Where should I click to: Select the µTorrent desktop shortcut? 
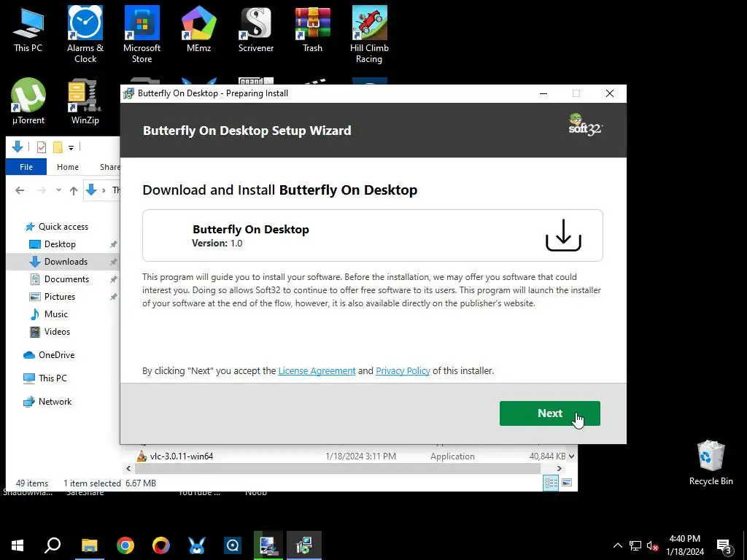(x=28, y=101)
